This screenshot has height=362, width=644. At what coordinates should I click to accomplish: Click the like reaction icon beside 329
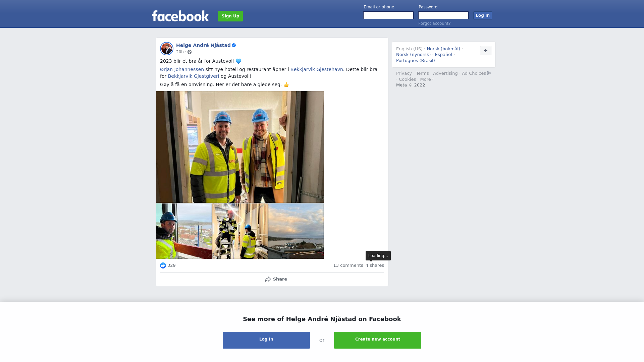(x=163, y=265)
